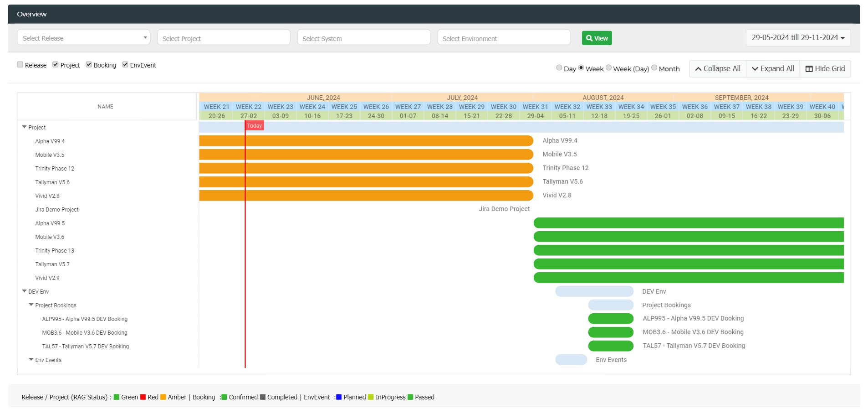
Task: Enable the Release checkbox
Action: click(x=20, y=65)
